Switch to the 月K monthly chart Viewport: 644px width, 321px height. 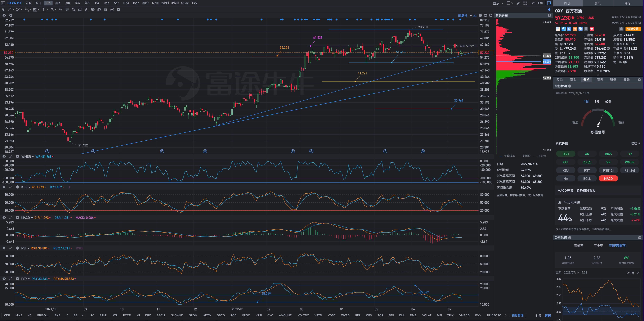(x=67, y=3)
